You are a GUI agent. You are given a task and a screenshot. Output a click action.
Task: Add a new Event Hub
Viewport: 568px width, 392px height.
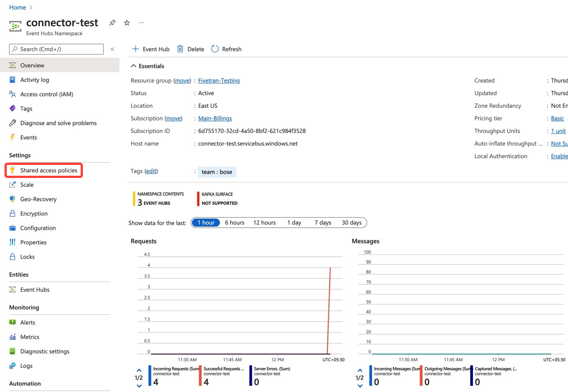tap(150, 49)
